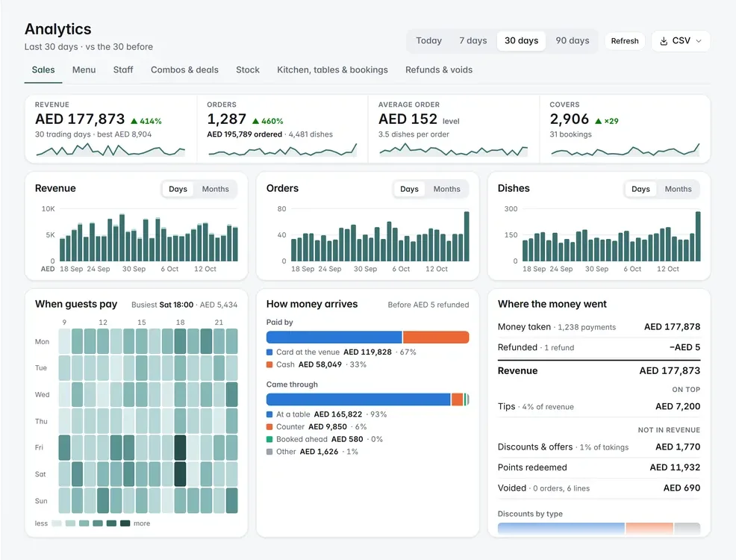Click the green Booked ahead swatch
736x560 pixels.
click(x=269, y=439)
